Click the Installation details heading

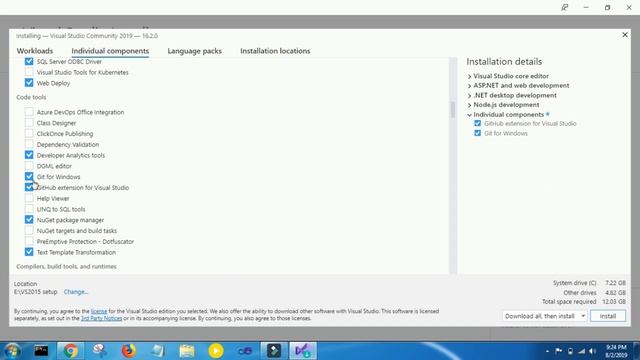[x=504, y=62]
